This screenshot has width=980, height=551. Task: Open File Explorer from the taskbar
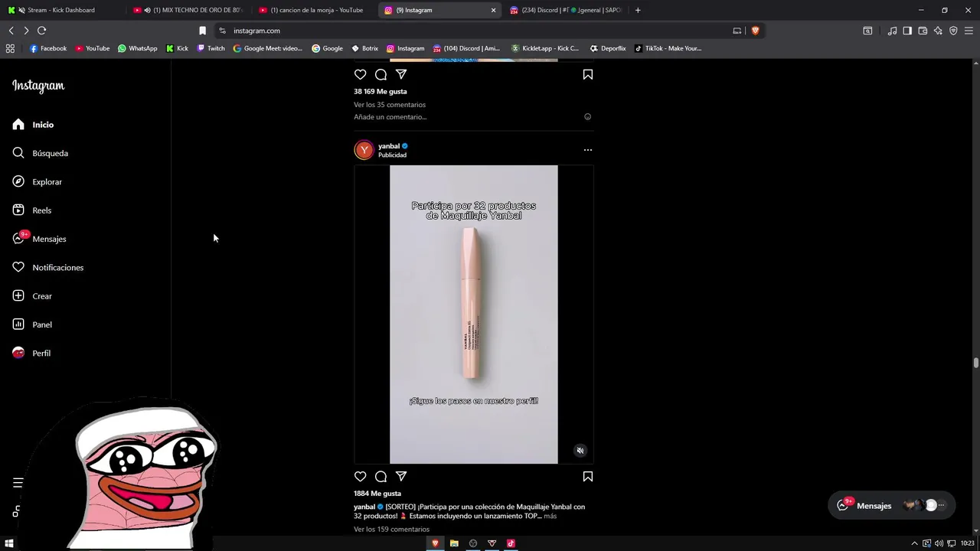click(454, 543)
